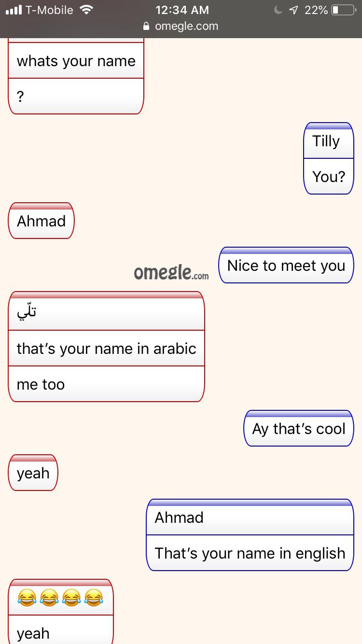The image size is (362, 644).
Task: Tap the Wi-Fi status icon
Action: (86, 10)
